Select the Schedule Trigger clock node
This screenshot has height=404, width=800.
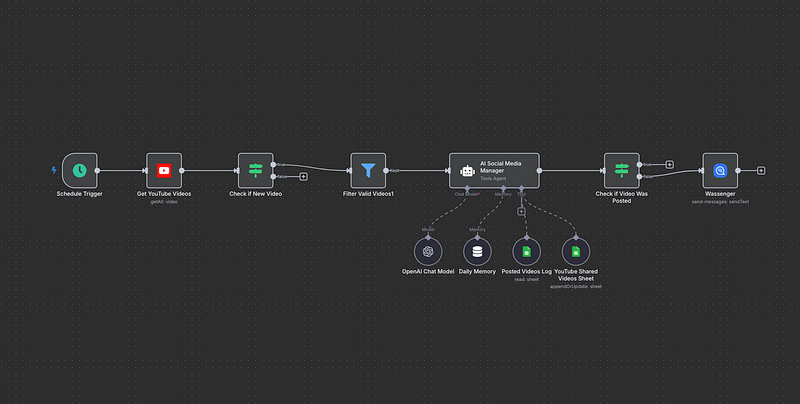[x=79, y=170]
